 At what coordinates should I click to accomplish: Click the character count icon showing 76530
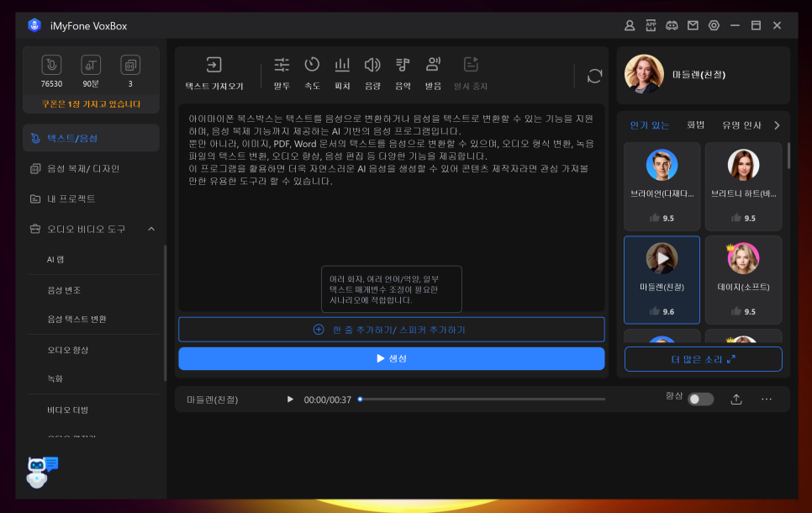coord(51,65)
